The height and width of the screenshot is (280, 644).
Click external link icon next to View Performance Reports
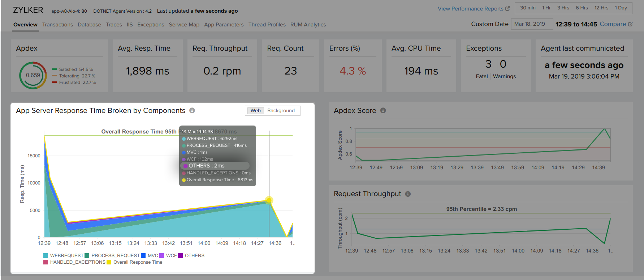click(x=507, y=9)
